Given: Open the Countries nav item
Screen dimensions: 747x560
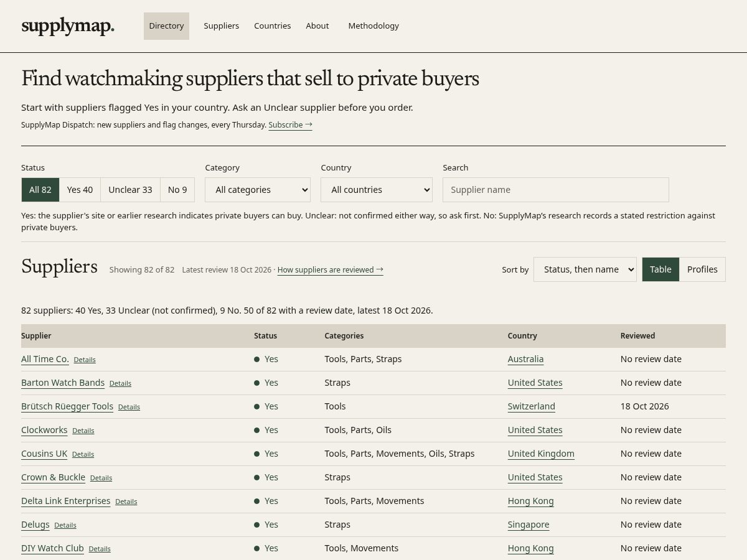Looking at the screenshot, I should 273,26.
